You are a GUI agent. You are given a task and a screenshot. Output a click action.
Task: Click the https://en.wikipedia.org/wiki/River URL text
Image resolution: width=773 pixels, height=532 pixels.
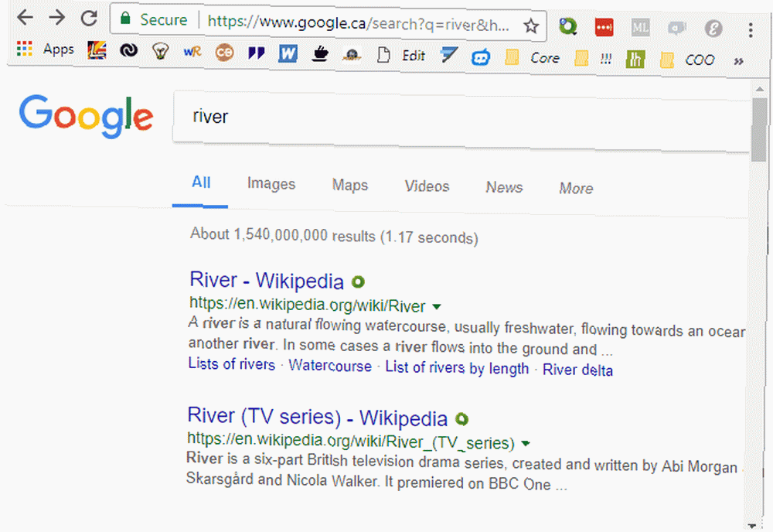coord(307,305)
